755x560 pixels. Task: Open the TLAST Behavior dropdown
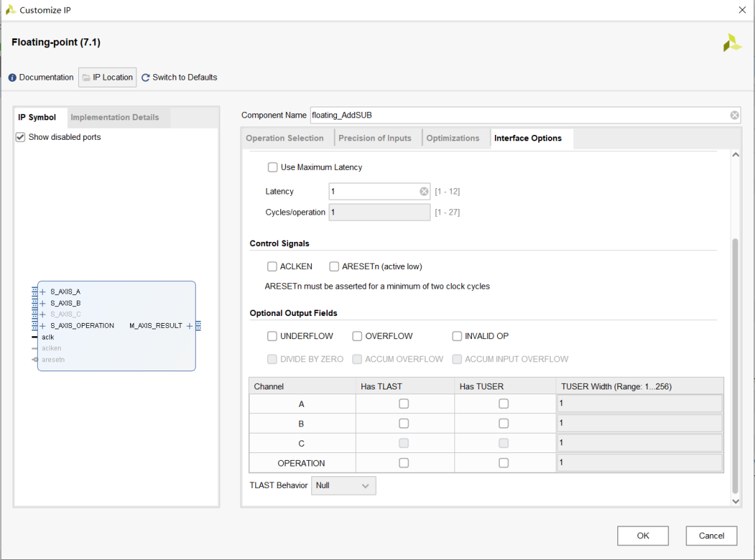click(343, 485)
